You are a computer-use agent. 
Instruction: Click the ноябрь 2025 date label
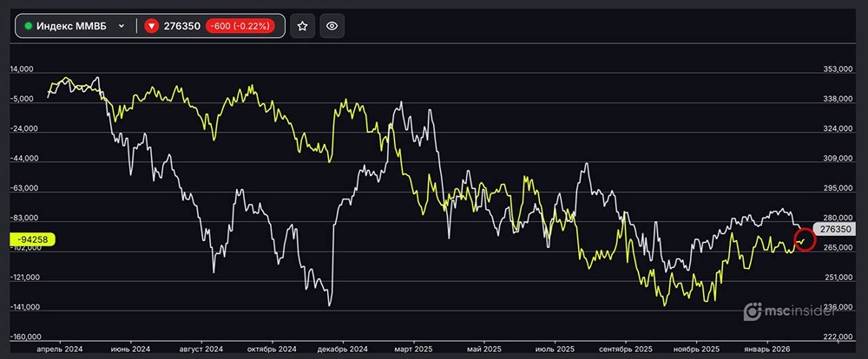[696, 349]
